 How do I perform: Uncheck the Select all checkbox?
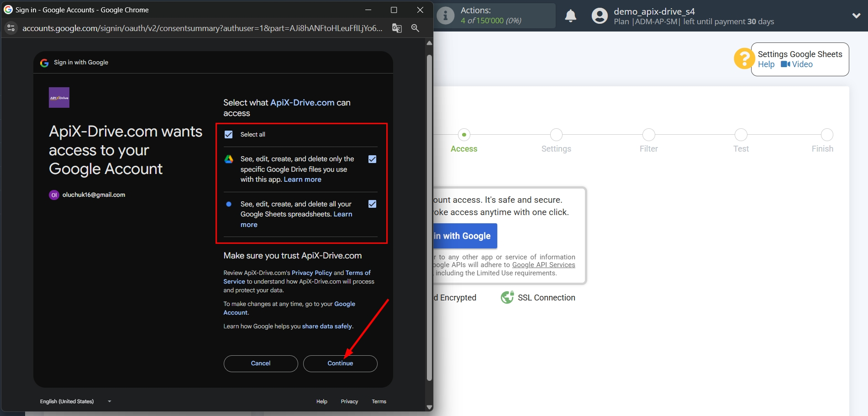click(228, 134)
